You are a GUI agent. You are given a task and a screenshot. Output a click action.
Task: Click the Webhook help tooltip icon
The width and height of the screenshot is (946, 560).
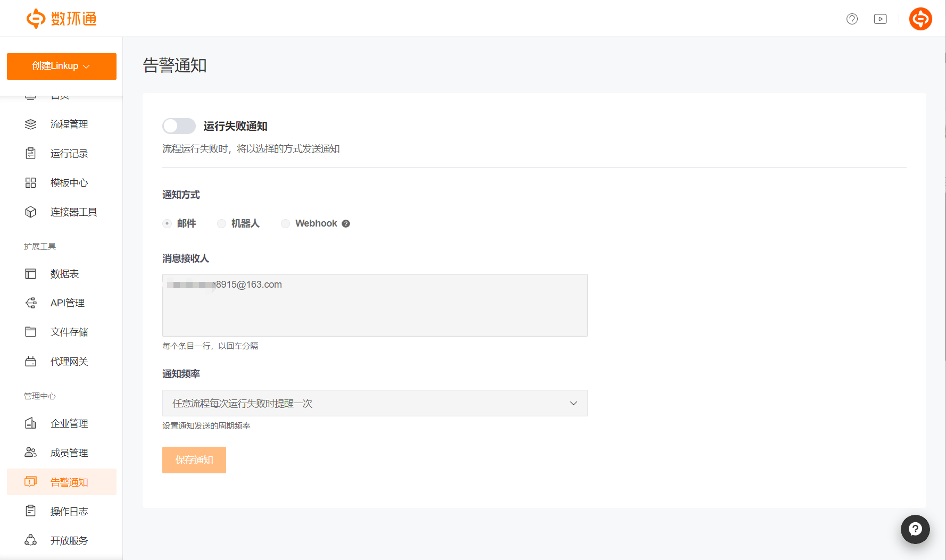click(x=346, y=224)
